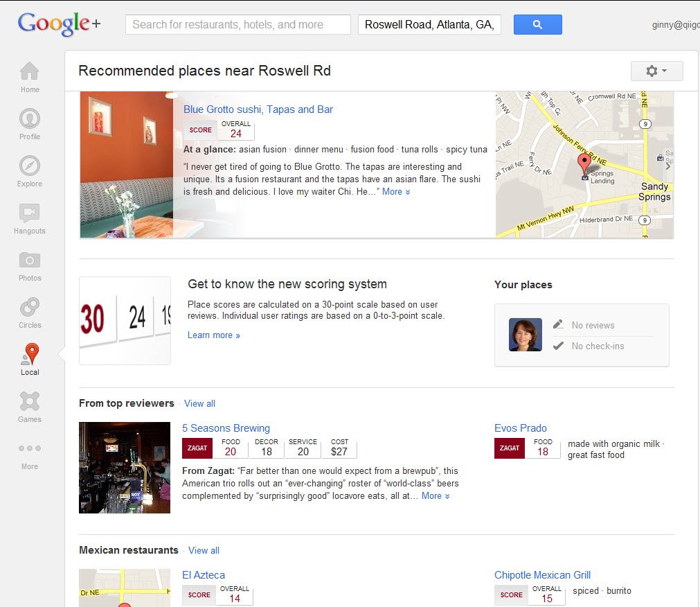
Task: Open the settings gear dropdown
Action: tap(656, 71)
